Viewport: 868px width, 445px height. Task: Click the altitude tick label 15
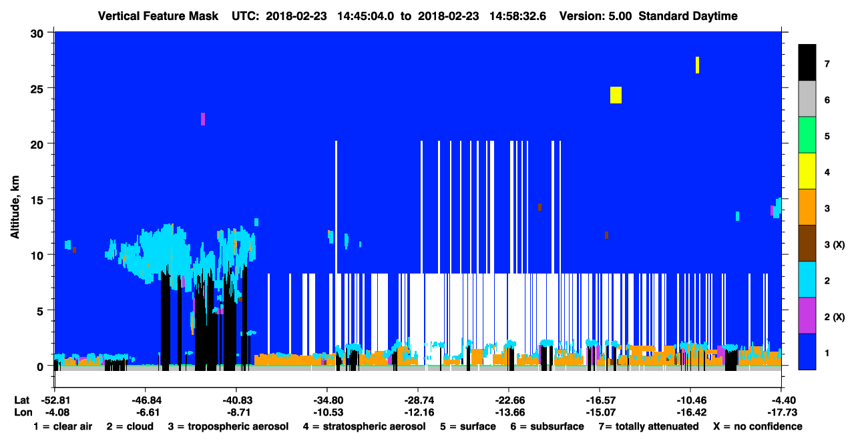(38, 199)
